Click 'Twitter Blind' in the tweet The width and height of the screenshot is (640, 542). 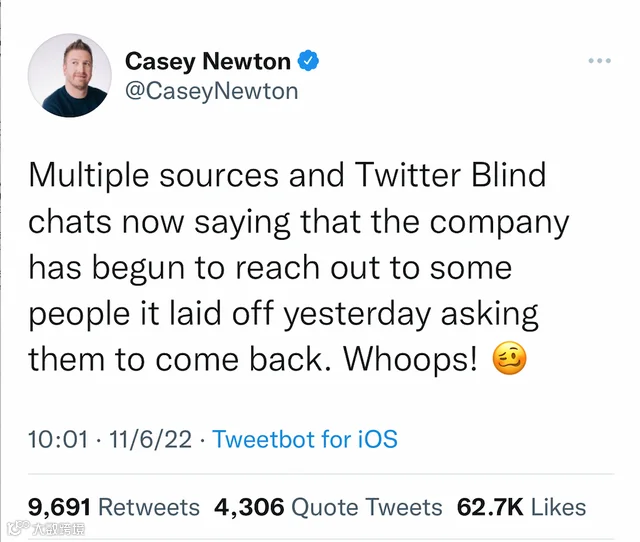450,175
